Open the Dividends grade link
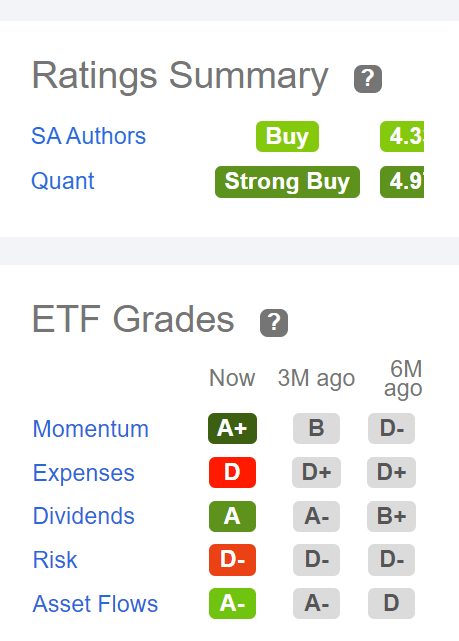The image size is (459, 641). click(84, 516)
